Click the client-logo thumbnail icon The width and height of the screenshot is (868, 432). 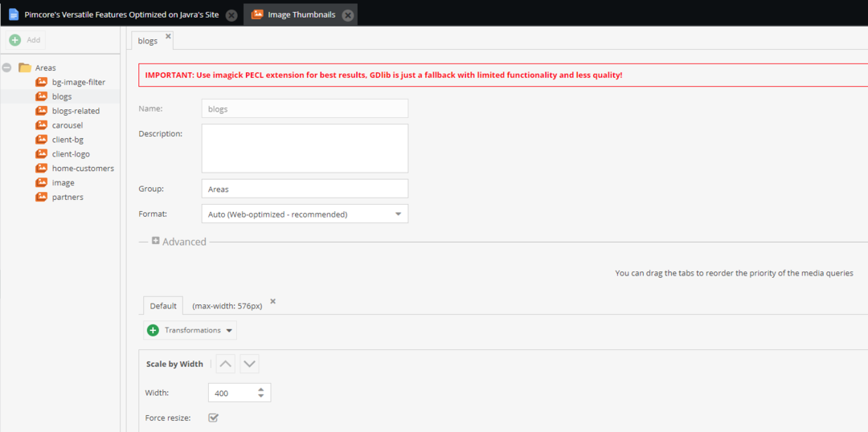point(42,154)
